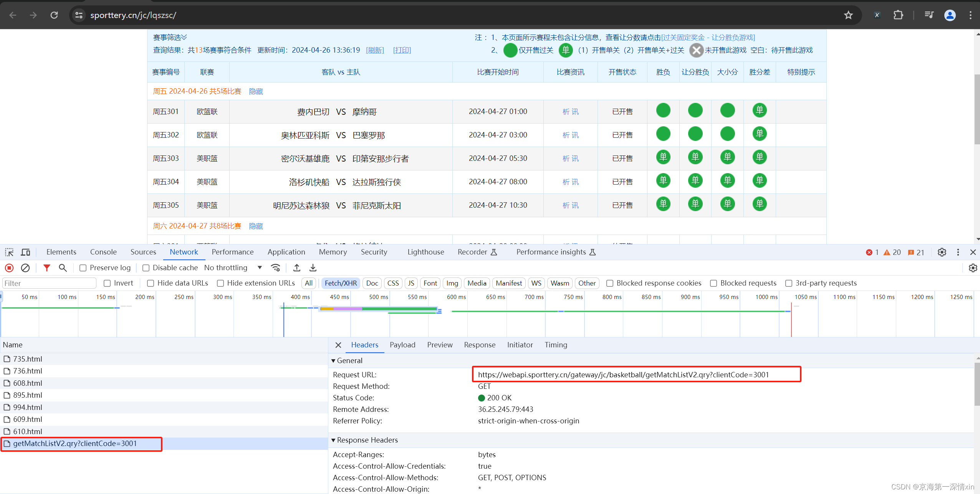Click into the network Filter text field

click(x=49, y=283)
